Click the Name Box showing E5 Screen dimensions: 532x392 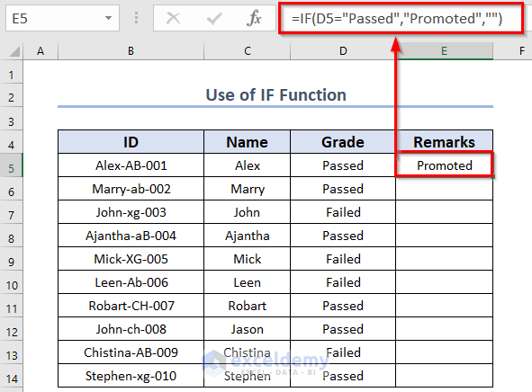click(62, 18)
